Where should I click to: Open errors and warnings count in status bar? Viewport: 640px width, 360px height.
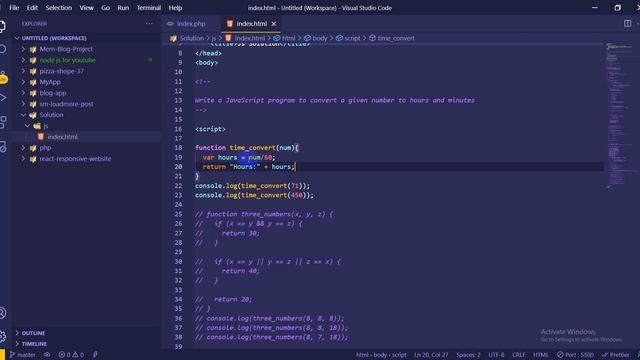point(71,355)
